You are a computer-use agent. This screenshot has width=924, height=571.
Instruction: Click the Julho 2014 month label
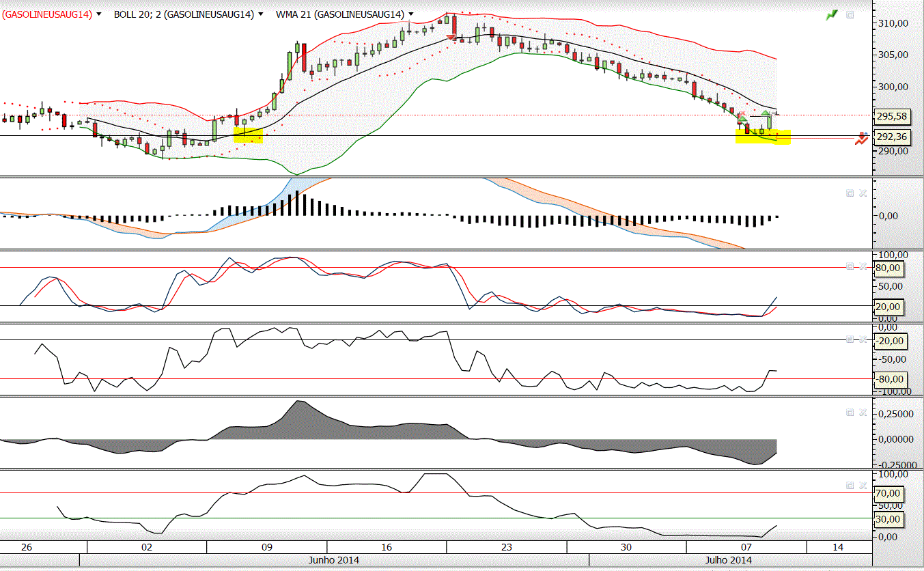click(x=728, y=560)
